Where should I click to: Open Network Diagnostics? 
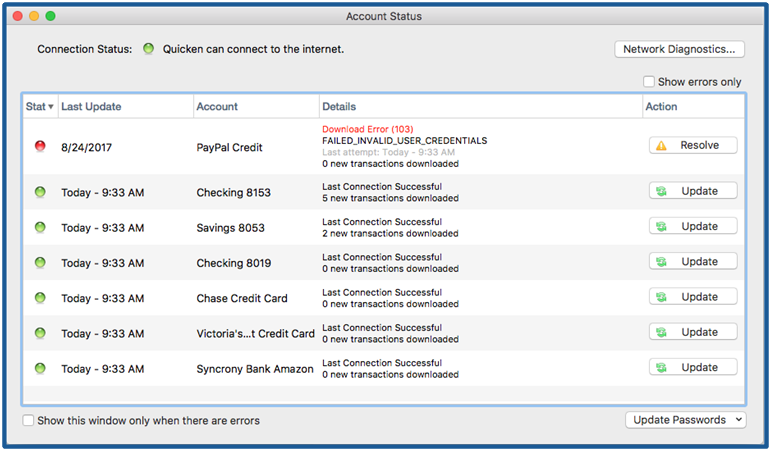tap(679, 49)
